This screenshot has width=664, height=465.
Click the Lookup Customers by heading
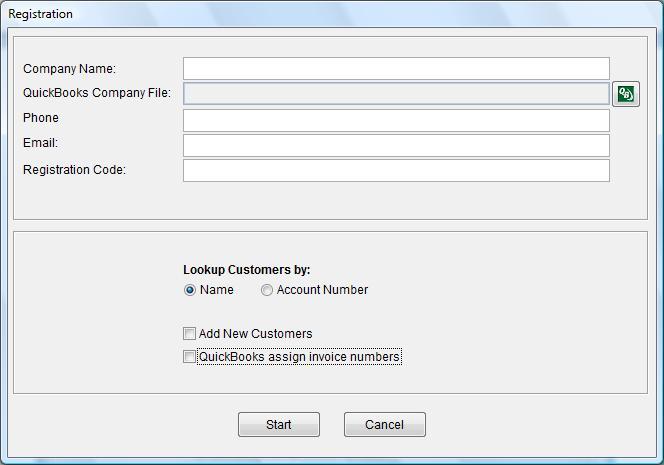tap(246, 270)
